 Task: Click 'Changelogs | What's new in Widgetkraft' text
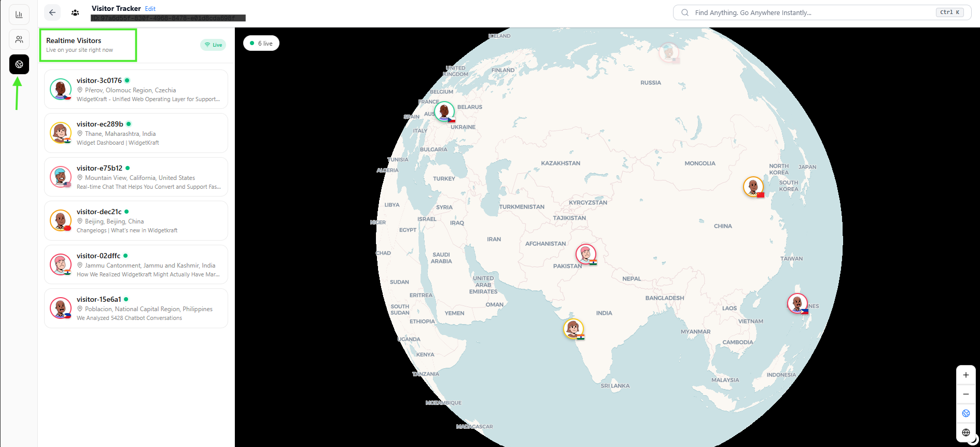tap(127, 230)
